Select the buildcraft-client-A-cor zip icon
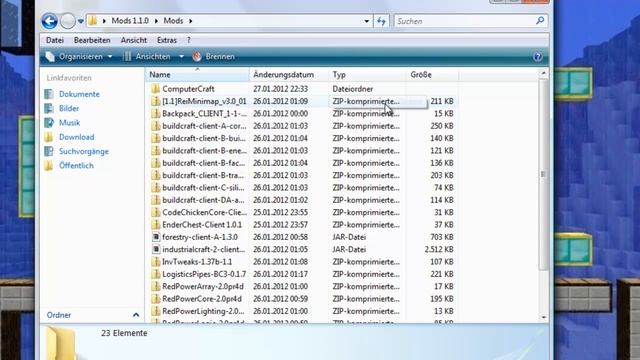 coord(155,126)
